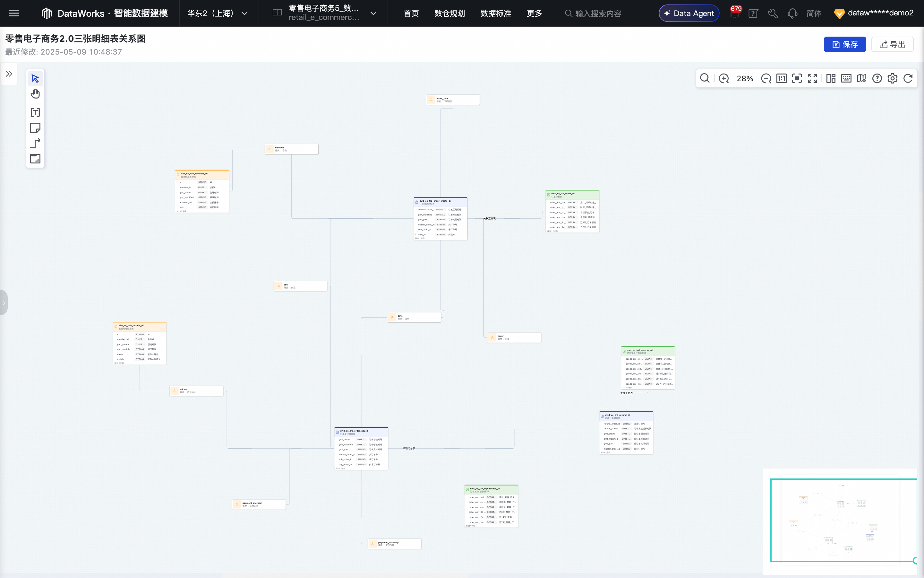Go to 首页 menu item
The height and width of the screenshot is (578, 924).
coord(411,13)
